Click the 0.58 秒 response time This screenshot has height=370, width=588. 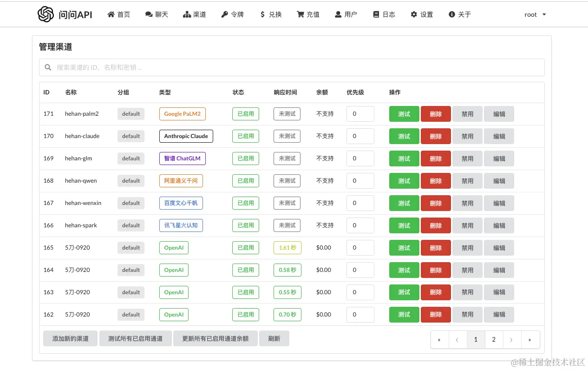pyautogui.click(x=287, y=270)
